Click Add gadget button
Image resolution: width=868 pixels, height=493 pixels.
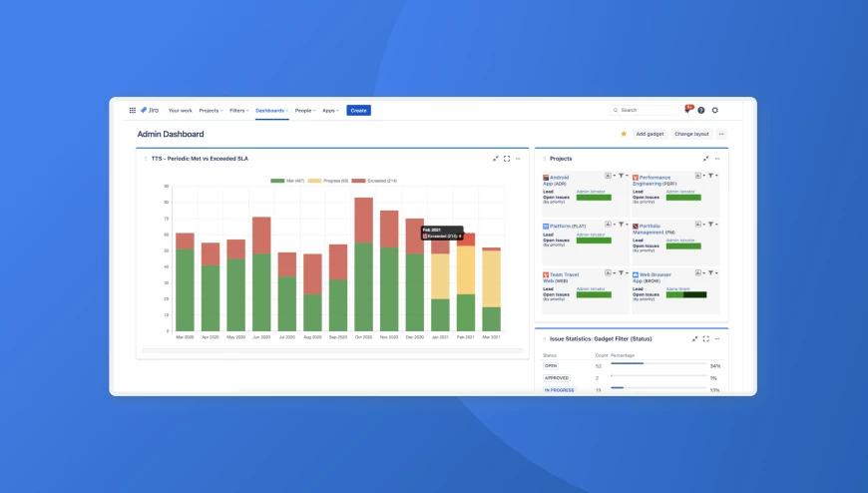pos(650,134)
